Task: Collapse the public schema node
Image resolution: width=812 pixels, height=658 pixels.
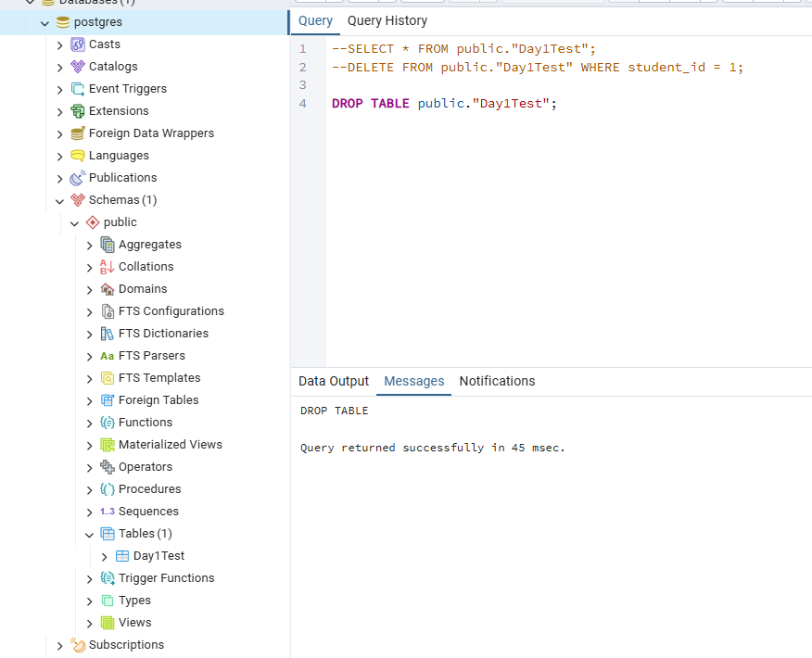Action: [74, 223]
